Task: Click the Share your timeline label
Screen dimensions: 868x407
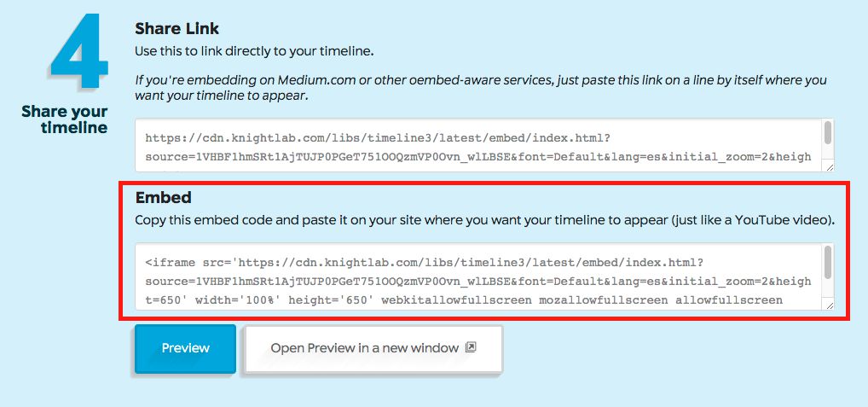Action: click(65, 119)
